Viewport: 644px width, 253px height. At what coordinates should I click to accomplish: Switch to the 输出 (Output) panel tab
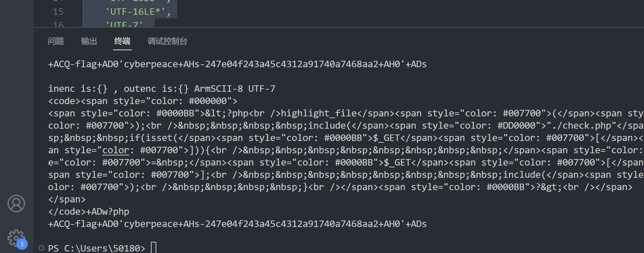(x=89, y=41)
